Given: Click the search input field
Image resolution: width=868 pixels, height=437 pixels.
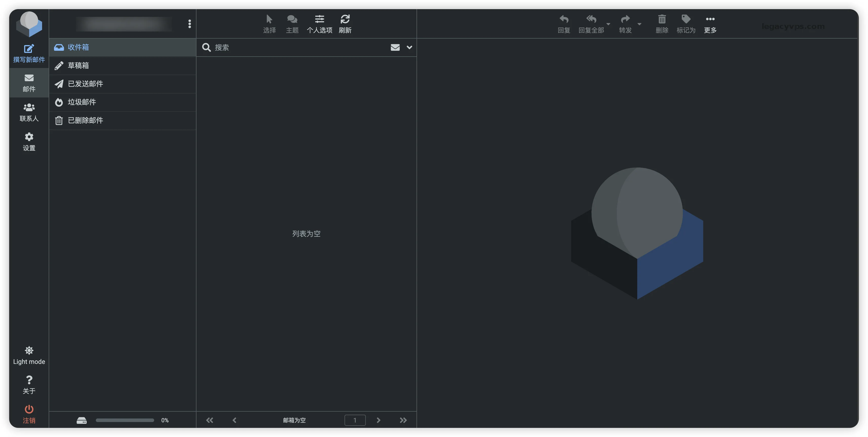Looking at the screenshot, I should [x=286, y=47].
